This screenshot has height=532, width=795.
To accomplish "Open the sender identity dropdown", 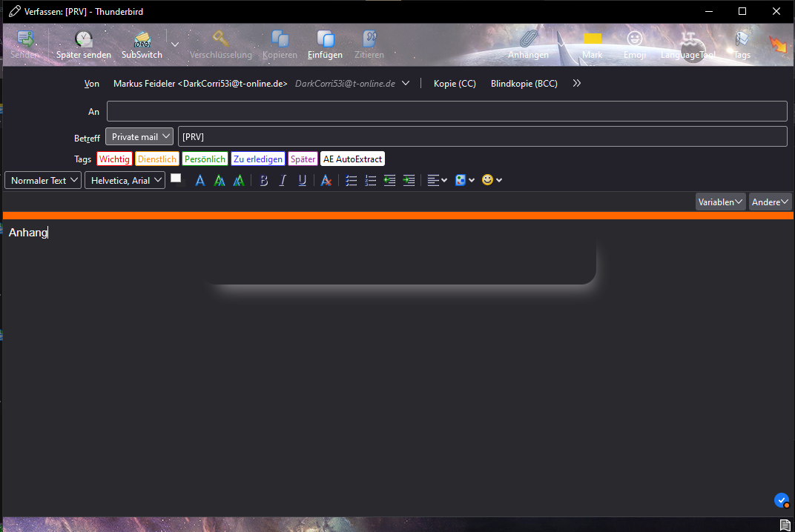I will click(x=406, y=83).
